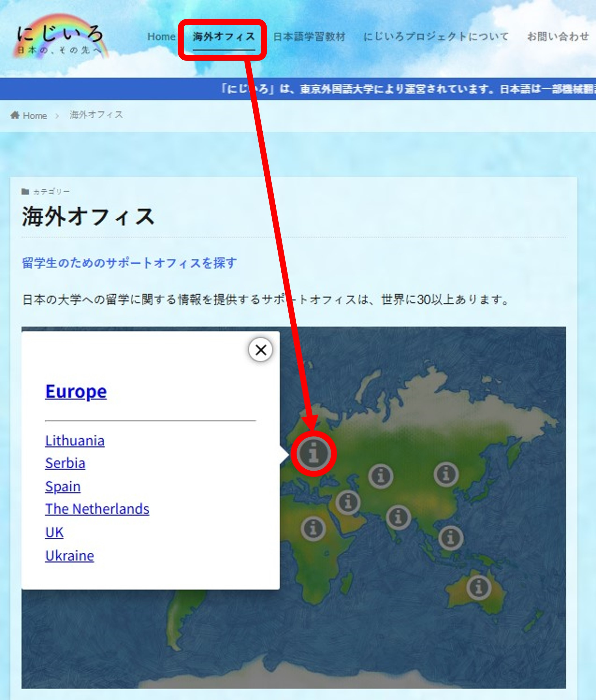Close the Europe popup with X button
This screenshot has height=700, width=596.
point(260,350)
